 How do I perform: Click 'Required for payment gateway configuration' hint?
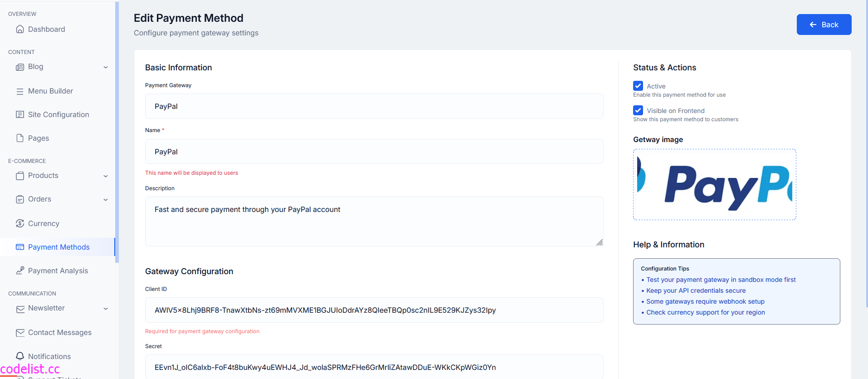coord(202,331)
